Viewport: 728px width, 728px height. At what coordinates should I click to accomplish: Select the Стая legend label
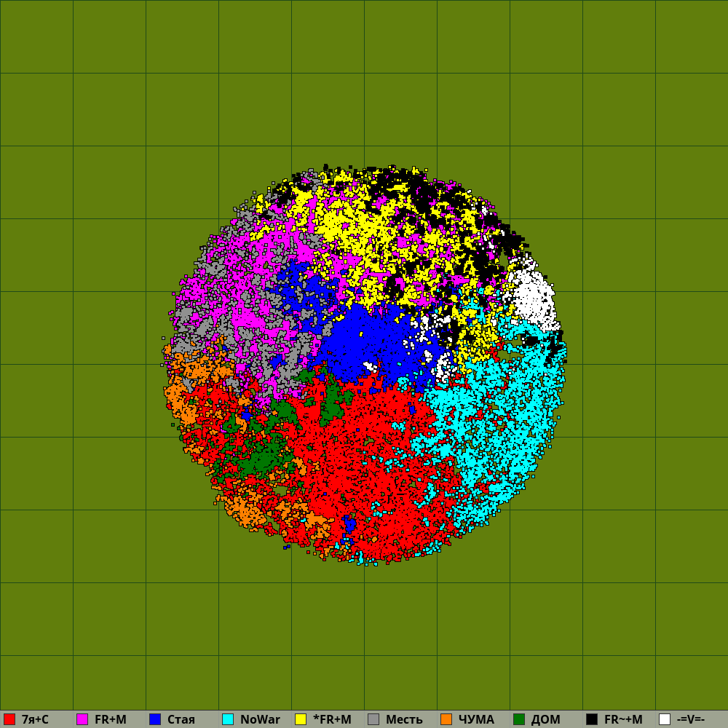181,720
